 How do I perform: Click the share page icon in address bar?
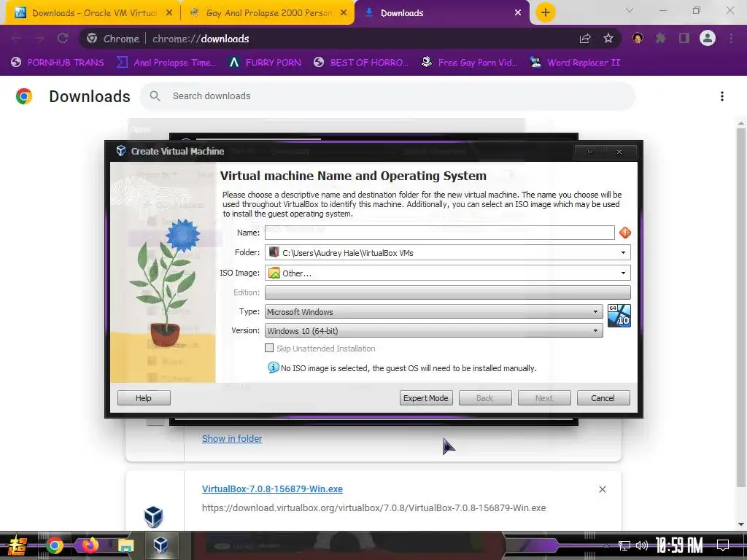coord(585,39)
